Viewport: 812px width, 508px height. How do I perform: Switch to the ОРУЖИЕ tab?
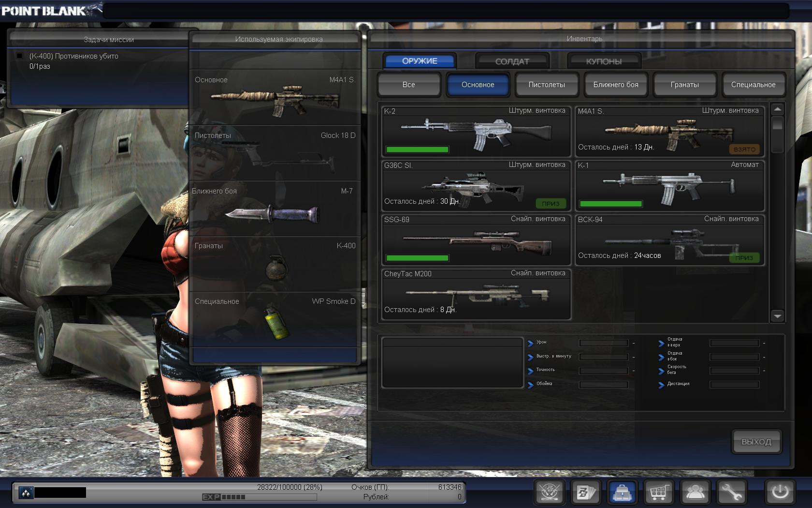click(420, 61)
